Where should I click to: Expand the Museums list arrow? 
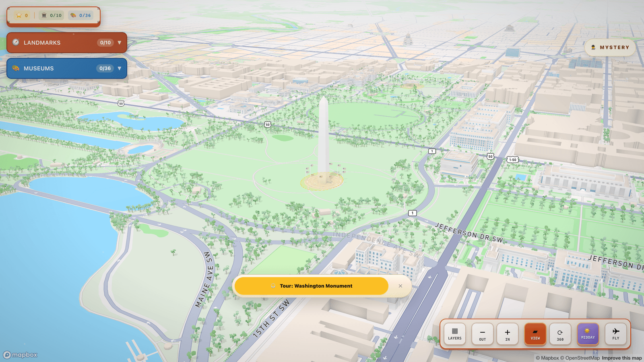(120, 68)
